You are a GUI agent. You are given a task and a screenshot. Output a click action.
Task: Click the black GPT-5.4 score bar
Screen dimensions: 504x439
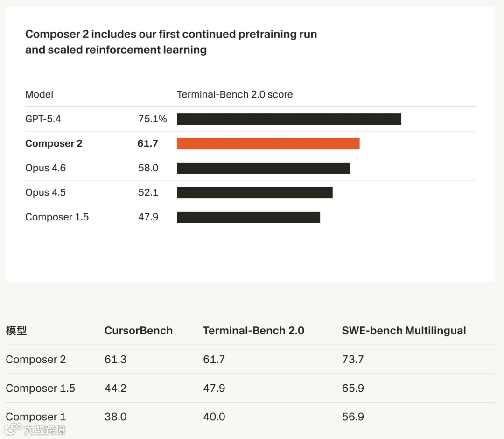(289, 119)
